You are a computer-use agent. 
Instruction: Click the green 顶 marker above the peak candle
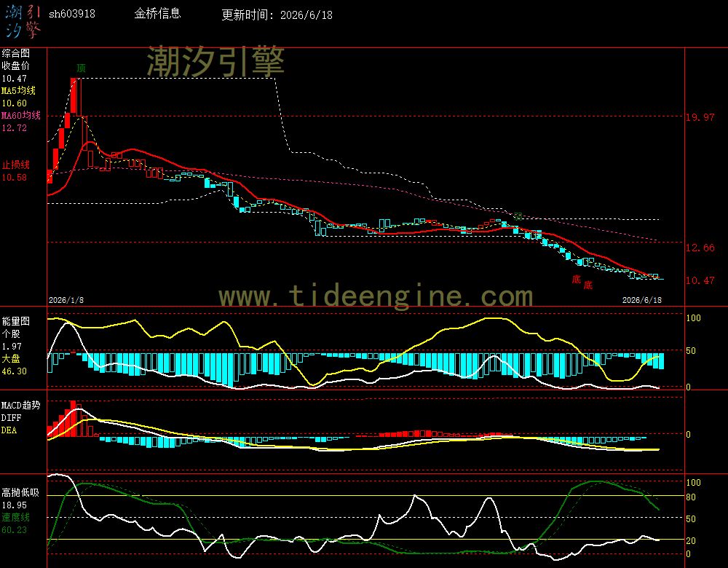click(x=82, y=68)
